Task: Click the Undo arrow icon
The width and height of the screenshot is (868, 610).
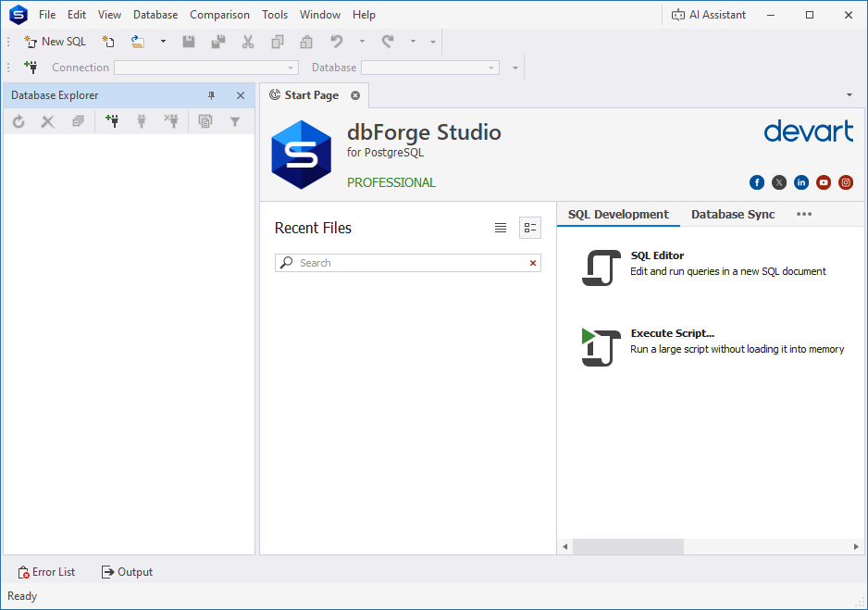Action: [x=337, y=41]
